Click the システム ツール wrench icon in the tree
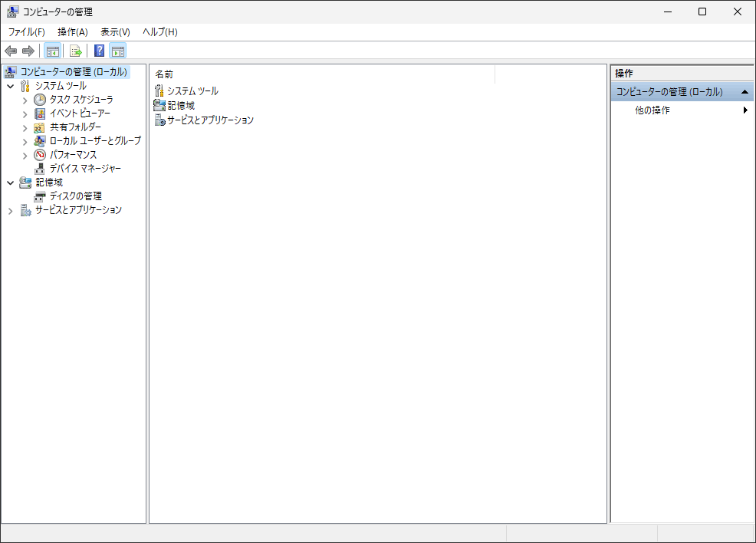Viewport: 756px width, 543px height. coord(25,86)
